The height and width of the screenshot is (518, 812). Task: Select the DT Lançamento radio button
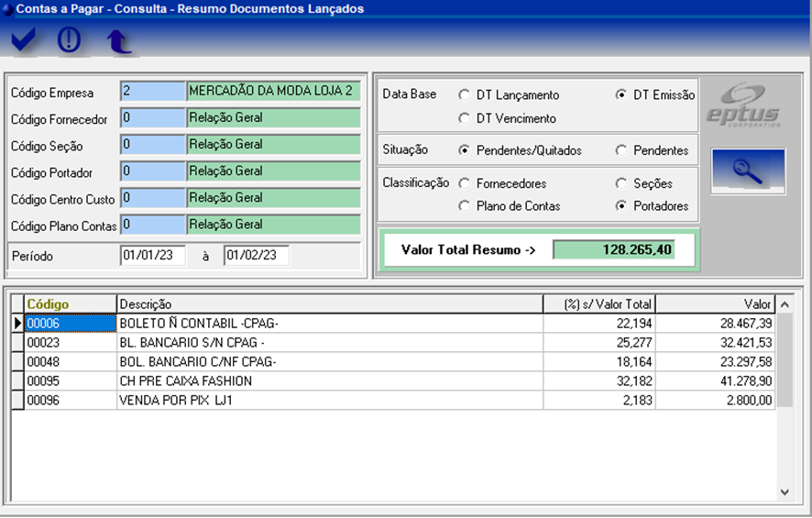[x=465, y=95]
